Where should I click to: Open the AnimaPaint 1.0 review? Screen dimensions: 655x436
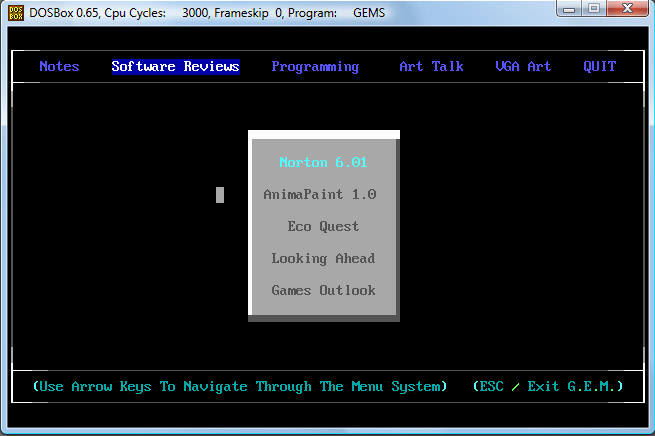click(319, 194)
